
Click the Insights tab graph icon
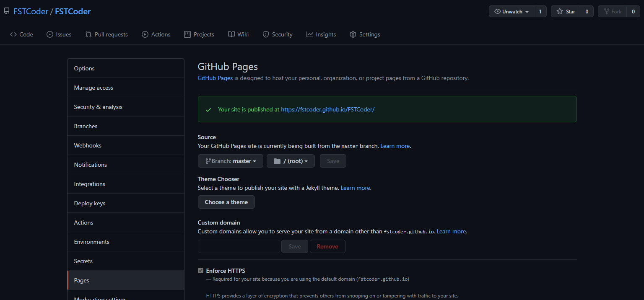310,34
